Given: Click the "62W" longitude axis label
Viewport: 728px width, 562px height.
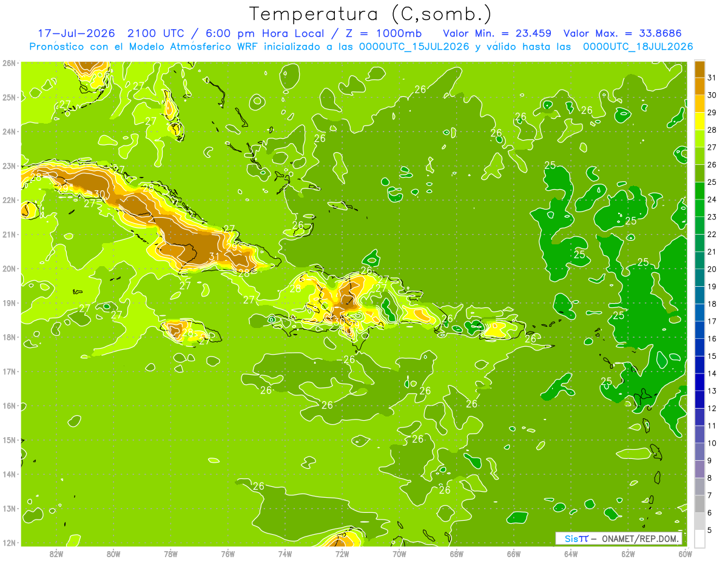Looking at the screenshot, I should click(x=628, y=554).
